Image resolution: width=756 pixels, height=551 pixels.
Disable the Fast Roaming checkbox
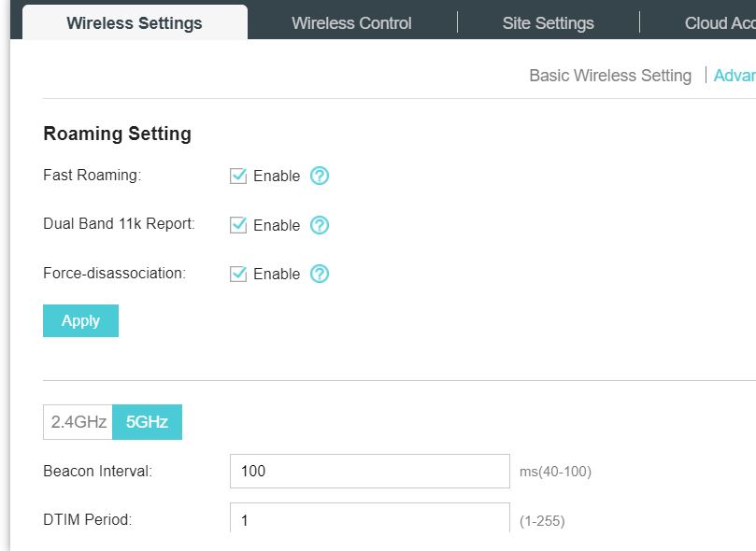pyautogui.click(x=238, y=176)
